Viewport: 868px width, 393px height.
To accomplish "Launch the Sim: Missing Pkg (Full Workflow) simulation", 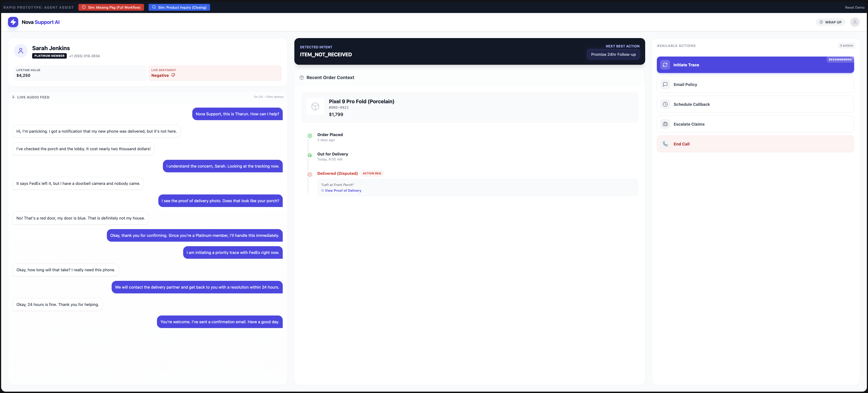I will (x=111, y=8).
